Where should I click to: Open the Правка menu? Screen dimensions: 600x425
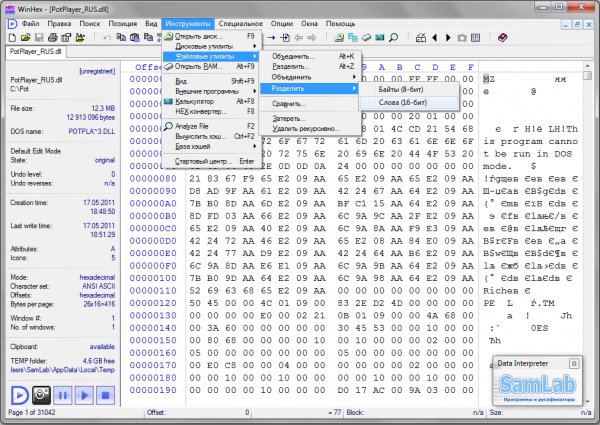tap(59, 24)
